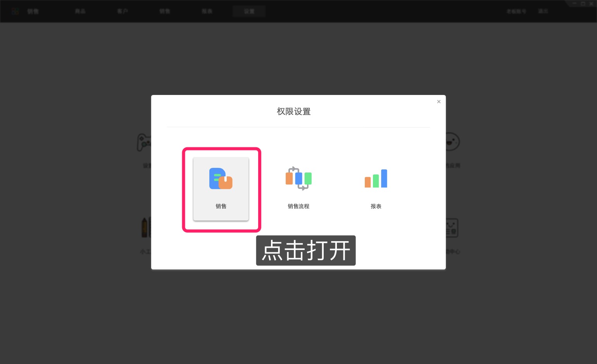Close the 权限设置 dialog

click(x=439, y=102)
